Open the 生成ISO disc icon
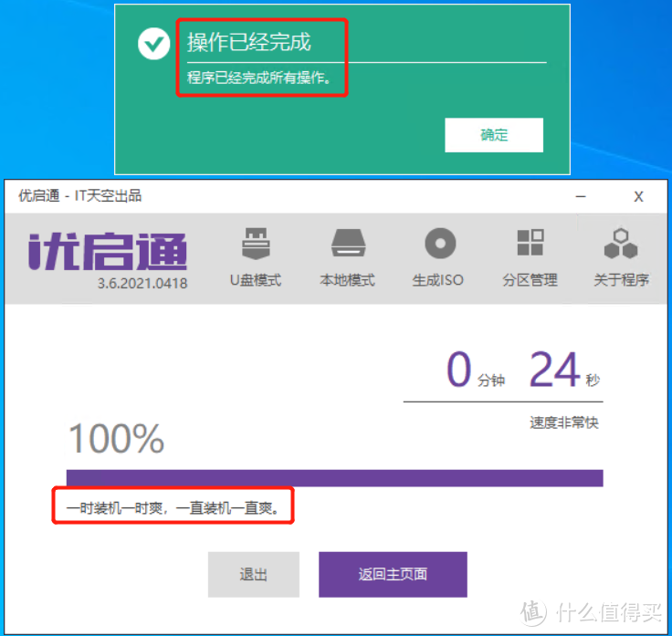This screenshot has width=672, height=636. [x=439, y=245]
